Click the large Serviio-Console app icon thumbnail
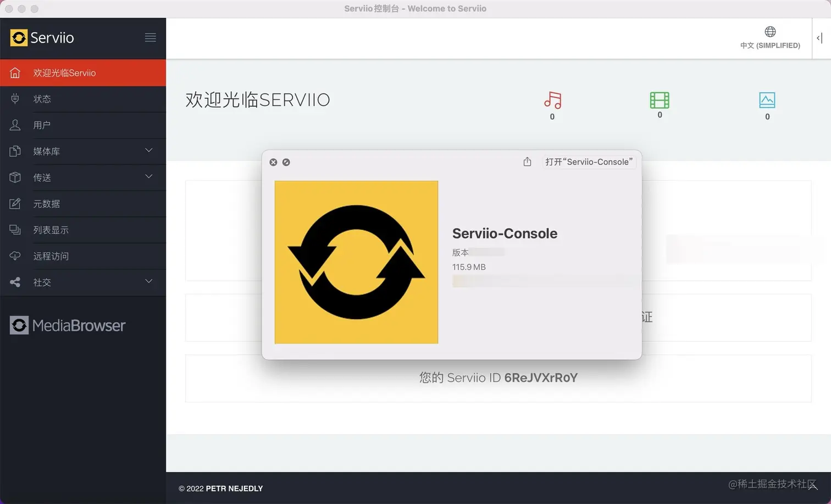Screen dimensions: 831x504 click(x=356, y=262)
